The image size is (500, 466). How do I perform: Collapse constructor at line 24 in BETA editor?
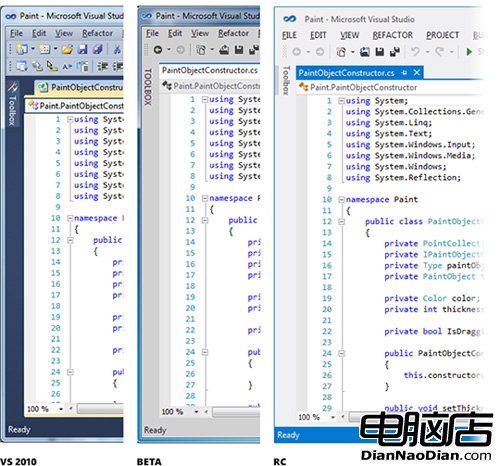205,352
